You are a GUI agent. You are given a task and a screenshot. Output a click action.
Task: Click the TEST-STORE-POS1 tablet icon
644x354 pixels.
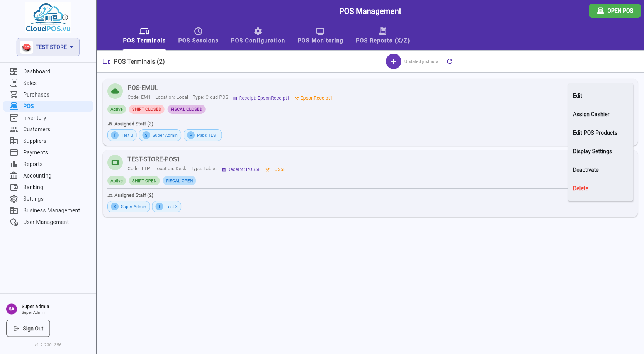pyautogui.click(x=115, y=163)
